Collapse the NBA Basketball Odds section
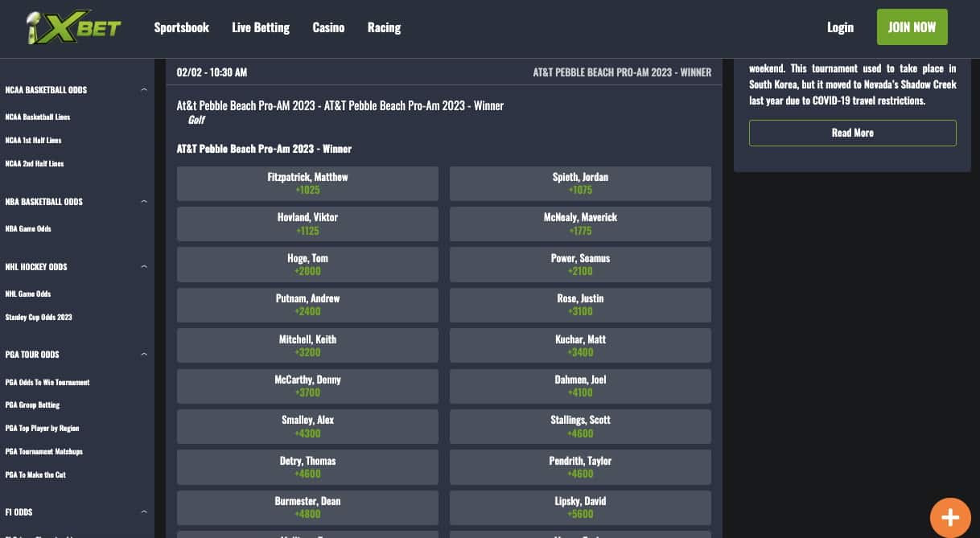The height and width of the screenshot is (538, 980). click(x=144, y=202)
